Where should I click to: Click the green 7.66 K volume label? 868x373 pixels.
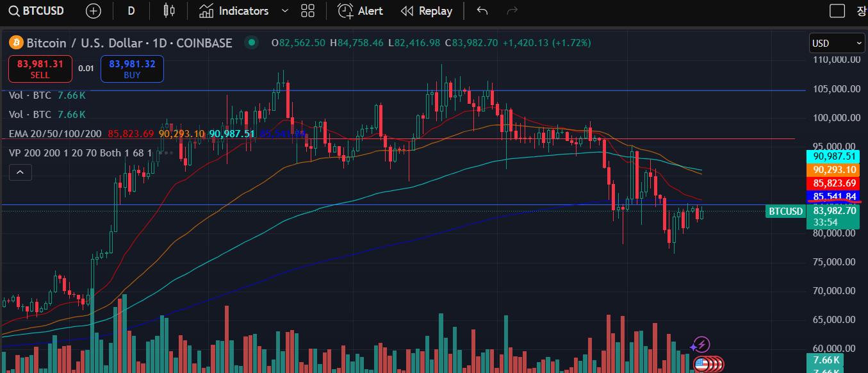click(826, 360)
